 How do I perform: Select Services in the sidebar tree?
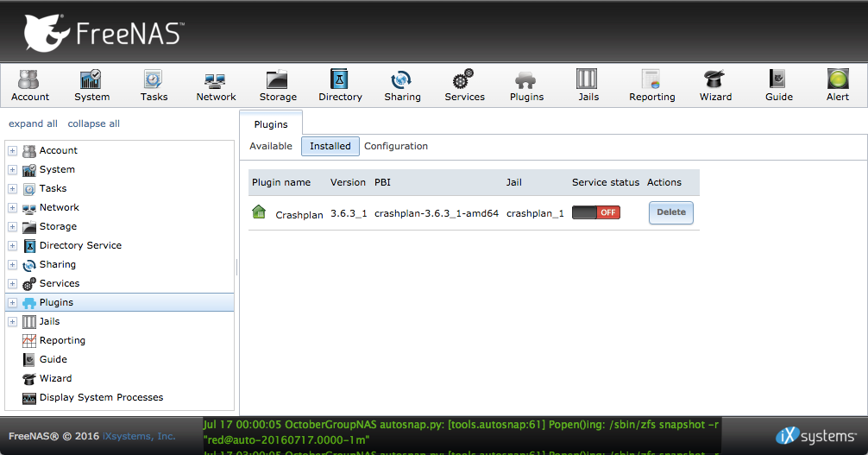pos(60,283)
